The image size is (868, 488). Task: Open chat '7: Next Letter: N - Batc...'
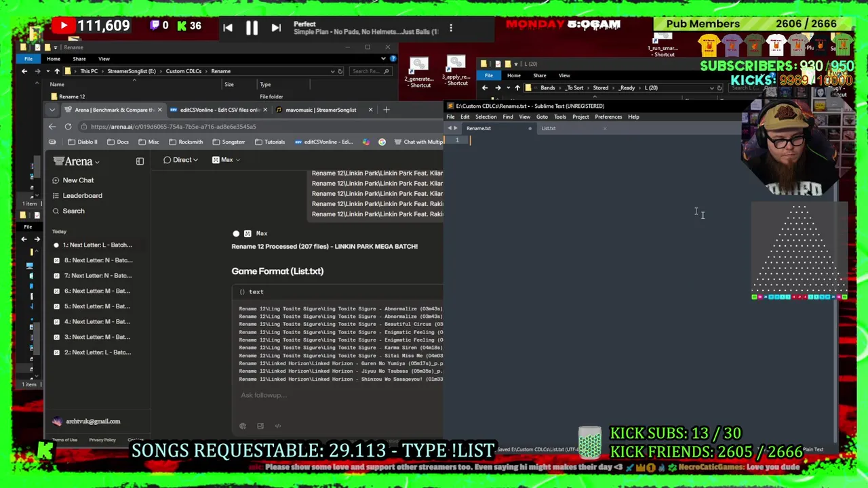tap(98, 276)
